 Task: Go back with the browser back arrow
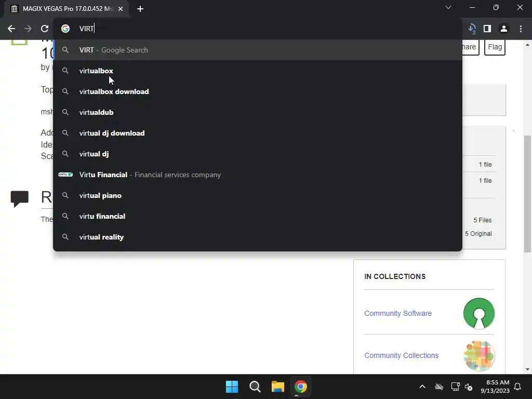click(x=11, y=29)
